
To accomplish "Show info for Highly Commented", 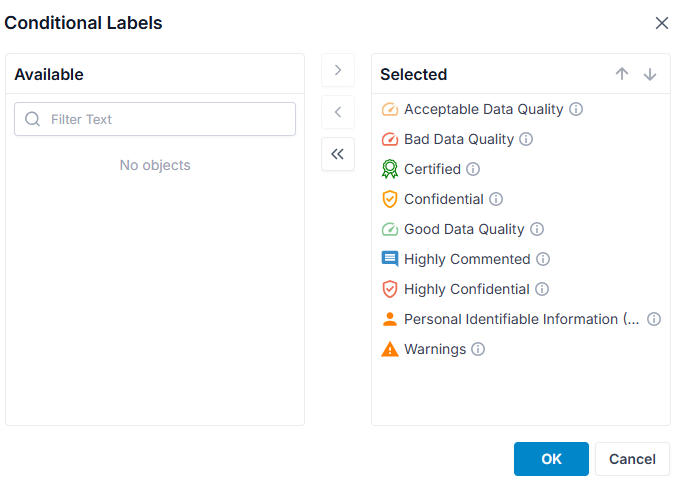I will coord(543,259).
